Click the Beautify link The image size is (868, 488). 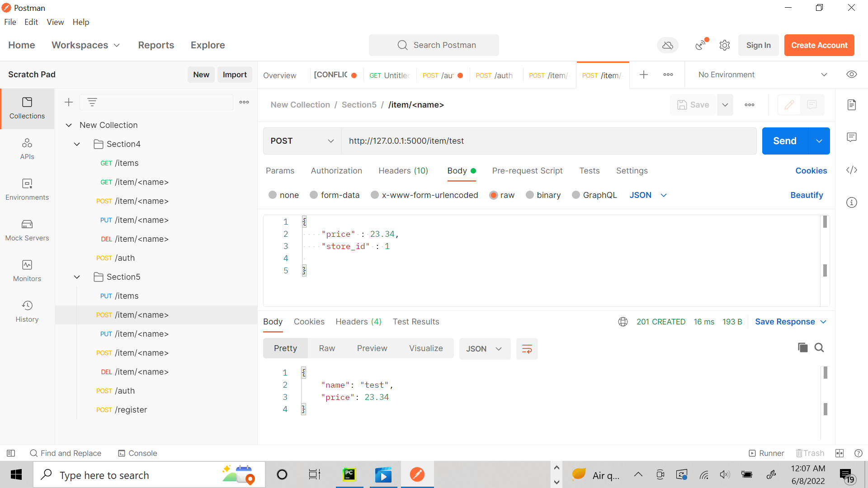click(x=807, y=195)
